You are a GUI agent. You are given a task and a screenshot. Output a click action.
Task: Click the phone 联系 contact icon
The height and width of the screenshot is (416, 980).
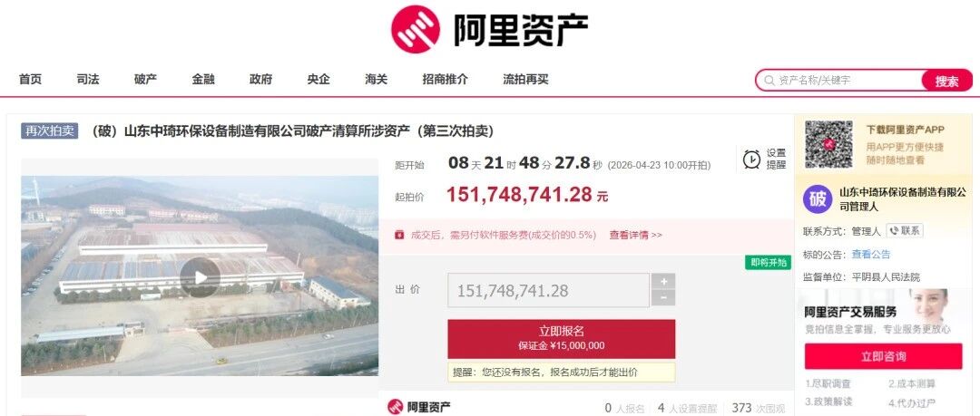click(x=905, y=230)
